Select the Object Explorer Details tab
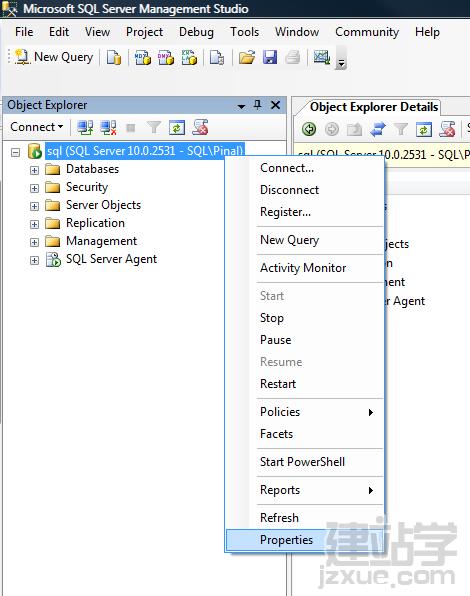Image resolution: width=470 pixels, height=596 pixels. [x=374, y=107]
